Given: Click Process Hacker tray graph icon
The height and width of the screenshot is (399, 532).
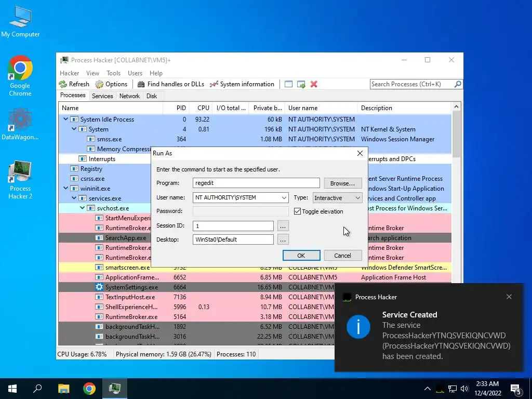Looking at the screenshot, I should coord(440,389).
